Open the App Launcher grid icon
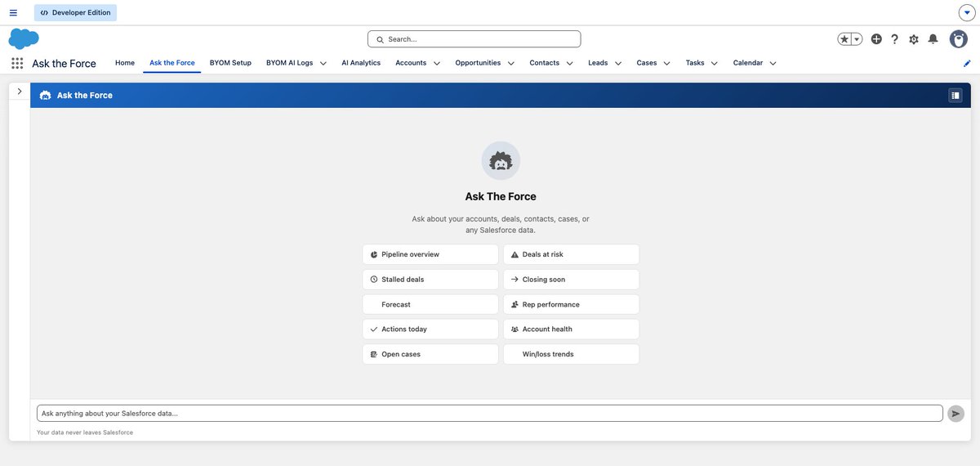This screenshot has width=980, height=466. [x=17, y=63]
